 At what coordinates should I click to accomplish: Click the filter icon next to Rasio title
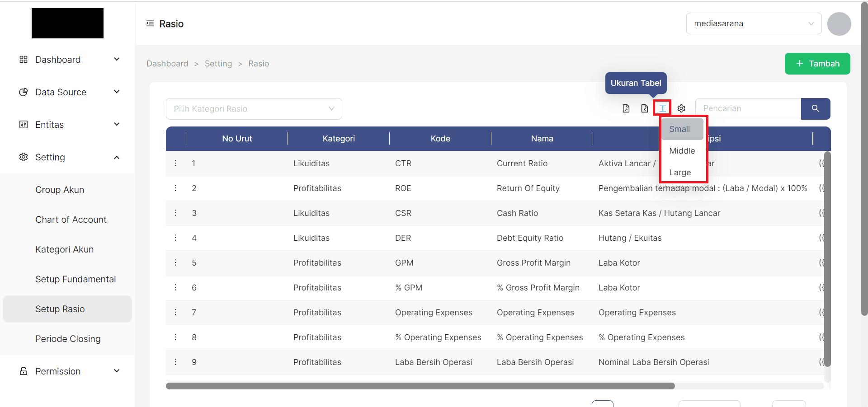click(x=150, y=23)
